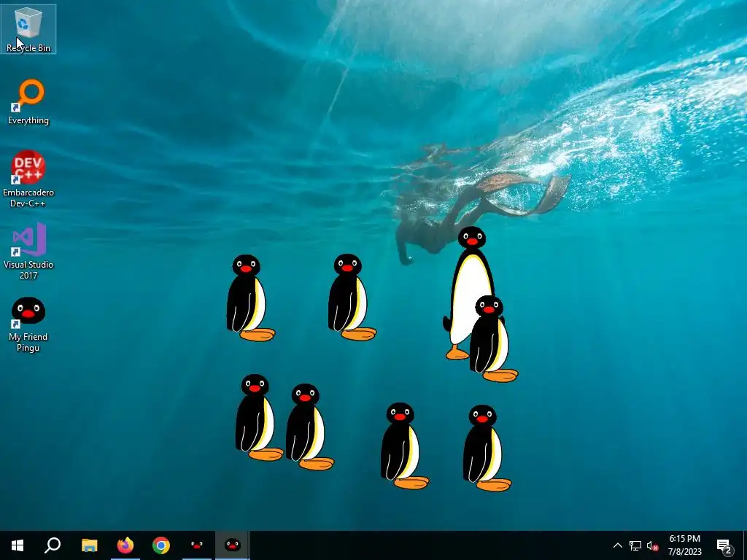Select the Everything search shortcut
Screen dimensions: 747x560
(x=28, y=102)
